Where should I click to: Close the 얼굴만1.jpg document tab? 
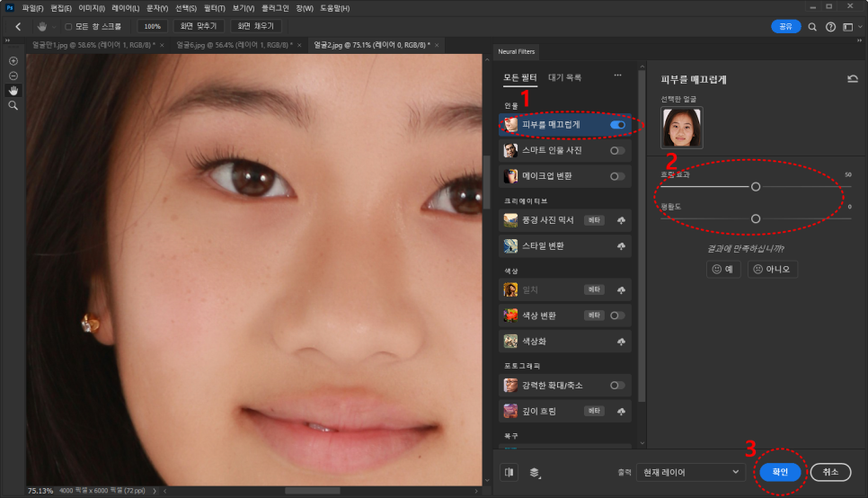162,46
